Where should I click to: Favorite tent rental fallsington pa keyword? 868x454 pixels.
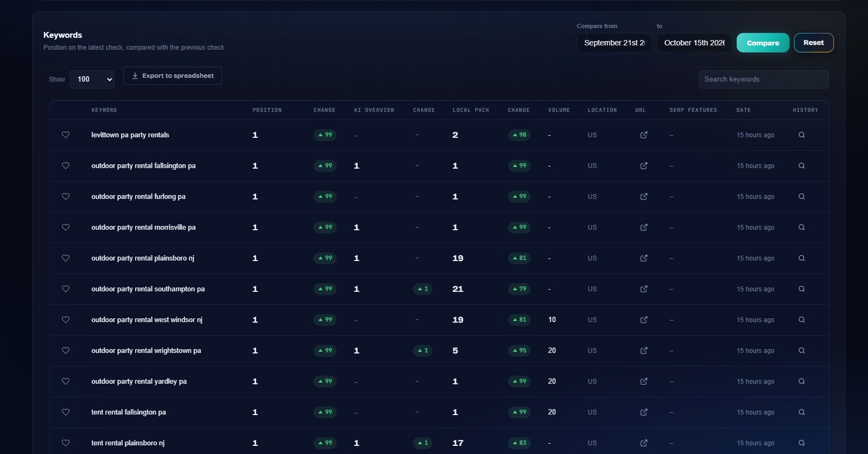pos(65,412)
